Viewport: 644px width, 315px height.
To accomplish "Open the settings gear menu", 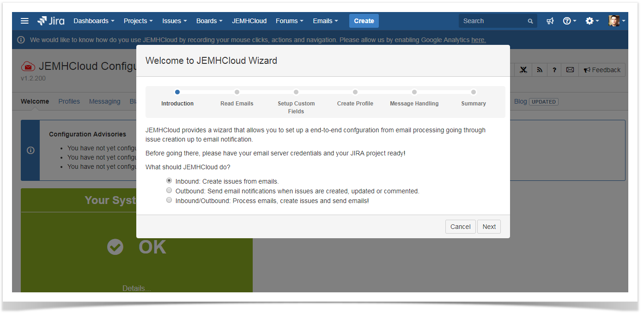I will [x=592, y=21].
